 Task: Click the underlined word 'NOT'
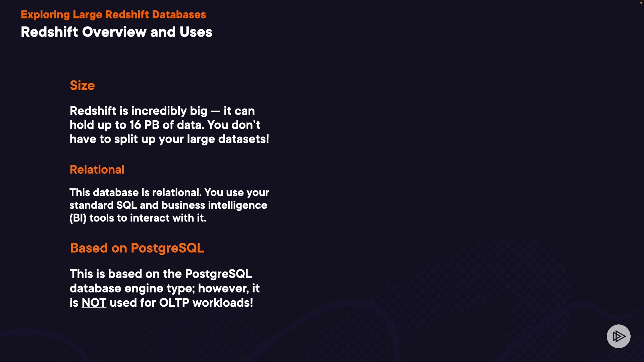(94, 303)
